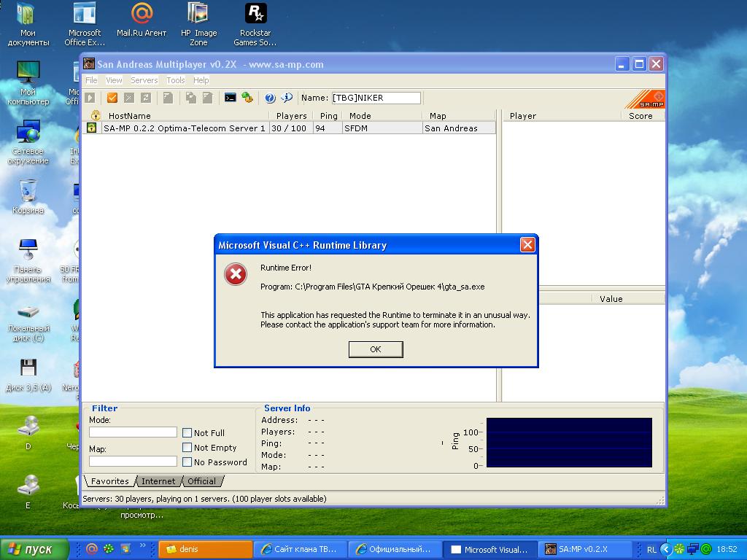Open the View menu

click(114, 80)
